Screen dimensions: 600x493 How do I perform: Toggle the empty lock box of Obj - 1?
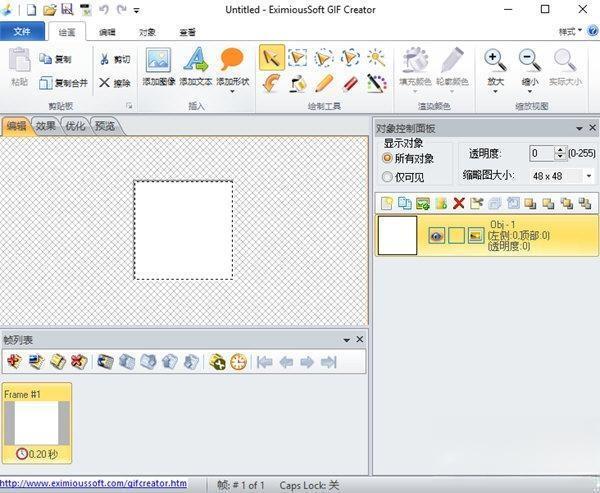click(456, 235)
